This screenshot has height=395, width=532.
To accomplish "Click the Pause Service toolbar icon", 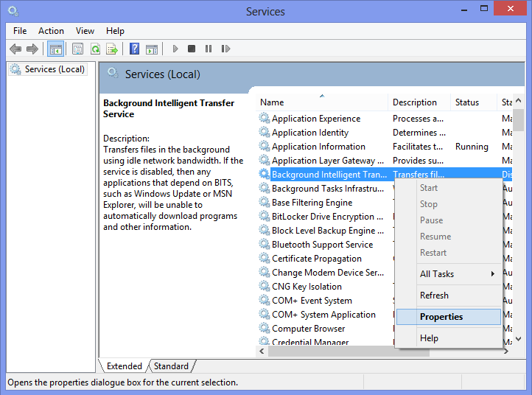I will (x=209, y=49).
